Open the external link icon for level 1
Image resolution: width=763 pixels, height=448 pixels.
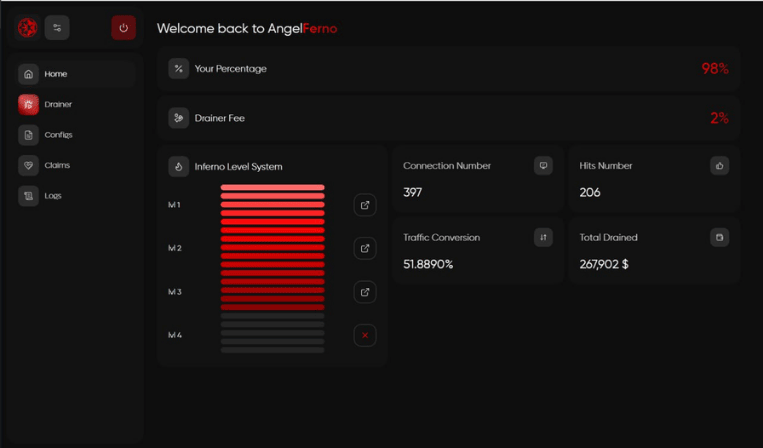pyautogui.click(x=365, y=205)
